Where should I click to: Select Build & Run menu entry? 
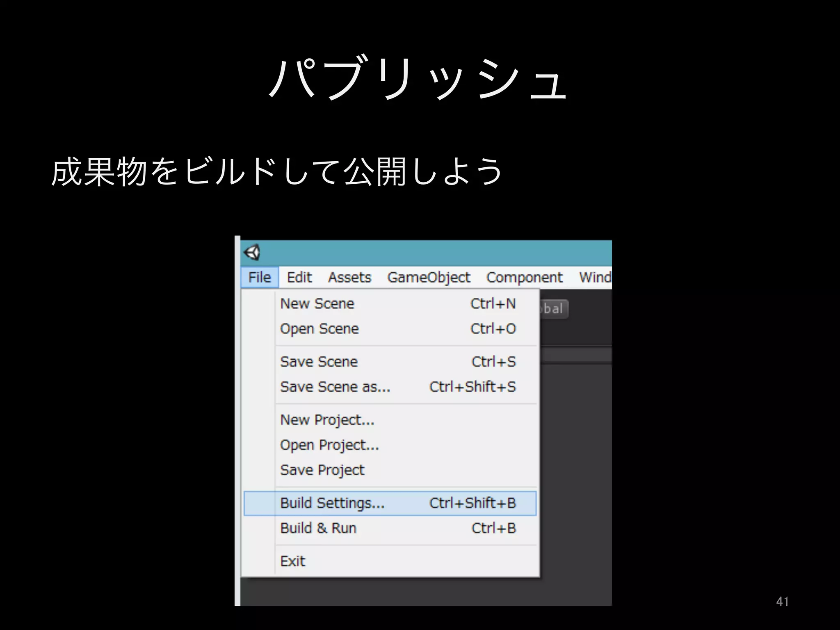coord(390,528)
